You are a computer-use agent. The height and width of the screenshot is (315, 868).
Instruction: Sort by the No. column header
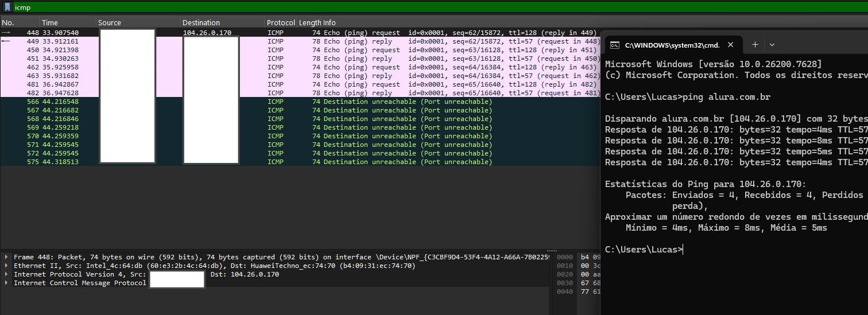tap(20, 23)
